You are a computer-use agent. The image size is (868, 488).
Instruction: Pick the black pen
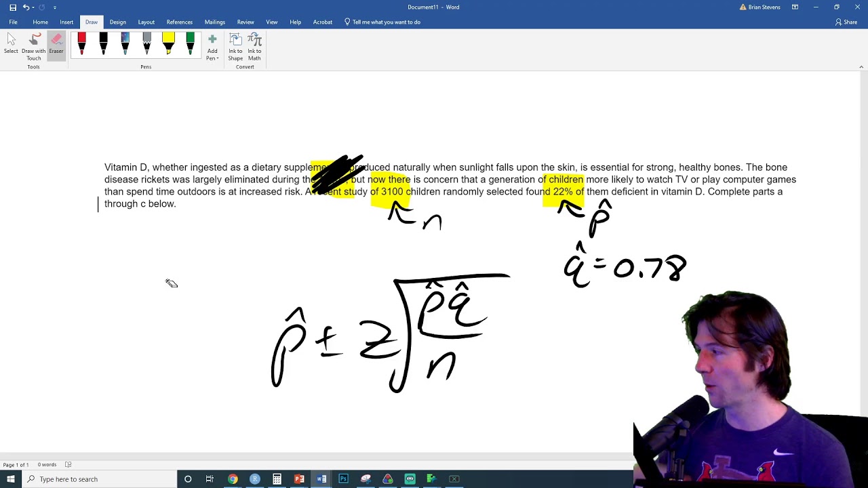(x=104, y=44)
